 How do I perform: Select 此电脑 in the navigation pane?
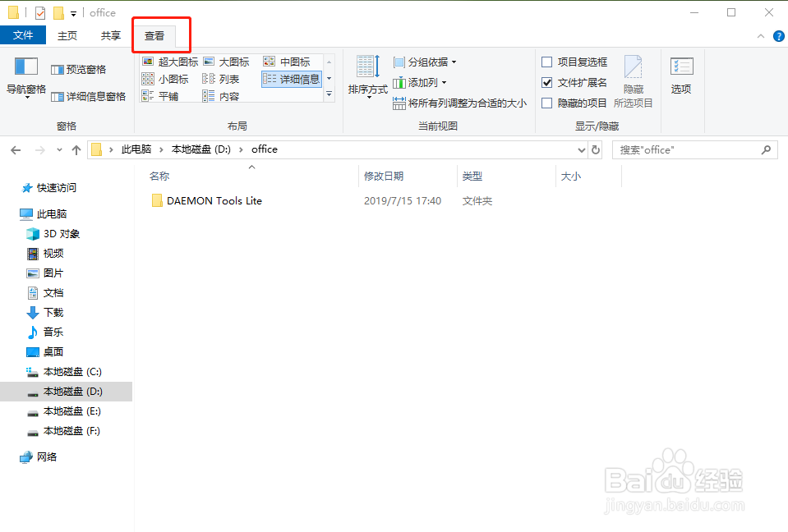pyautogui.click(x=44, y=213)
